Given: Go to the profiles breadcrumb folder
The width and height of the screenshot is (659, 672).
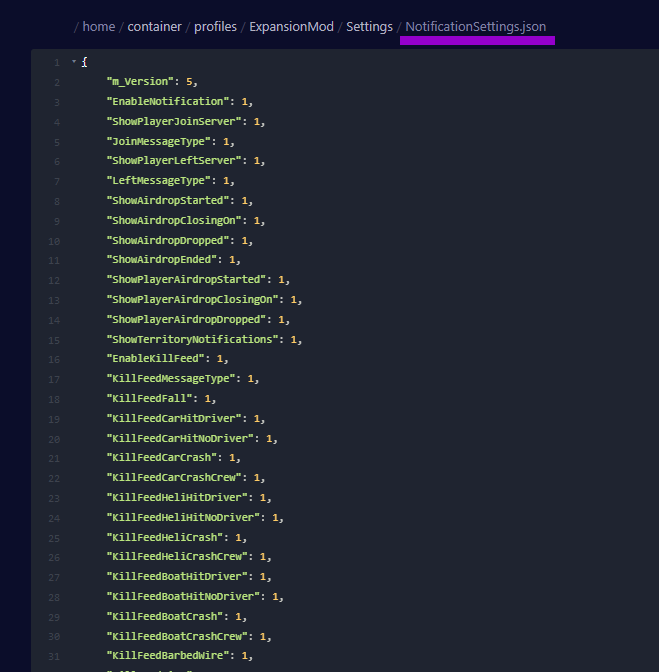Looking at the screenshot, I should (218, 26).
